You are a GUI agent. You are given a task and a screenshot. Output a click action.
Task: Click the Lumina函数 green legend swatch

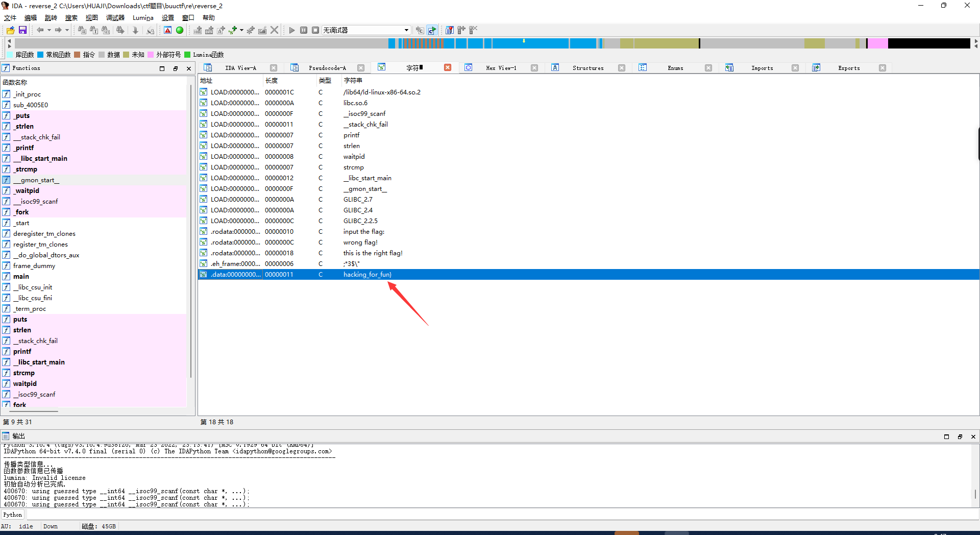point(187,55)
